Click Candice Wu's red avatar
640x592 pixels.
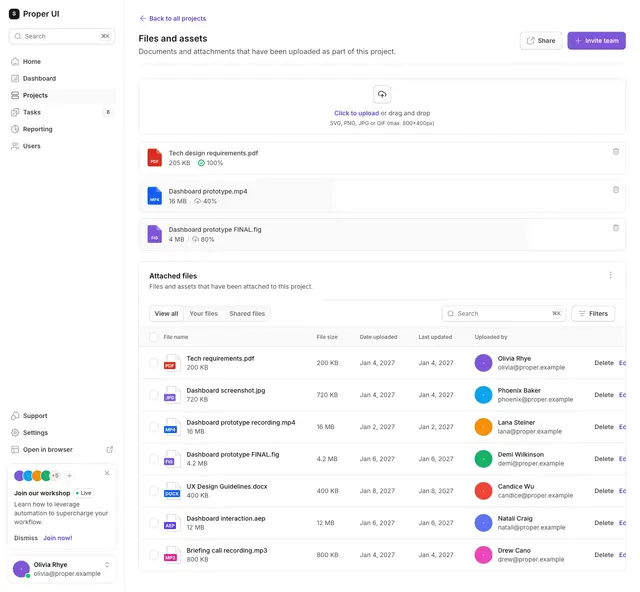point(483,491)
